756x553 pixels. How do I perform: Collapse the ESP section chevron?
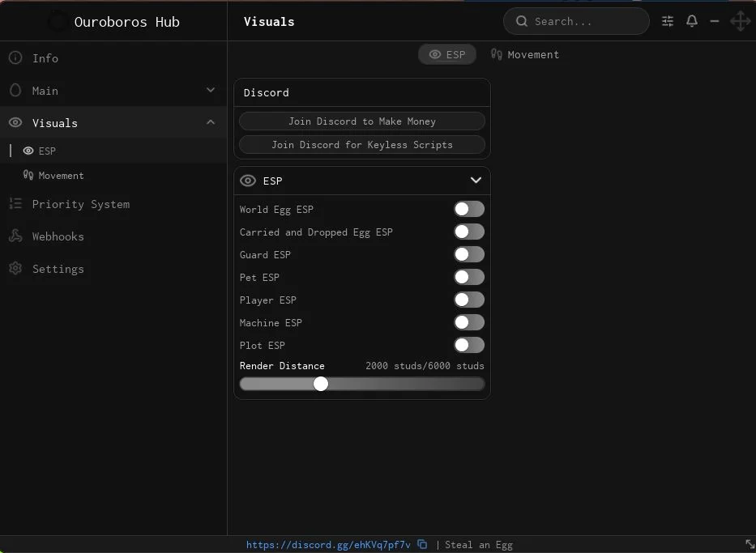point(476,181)
